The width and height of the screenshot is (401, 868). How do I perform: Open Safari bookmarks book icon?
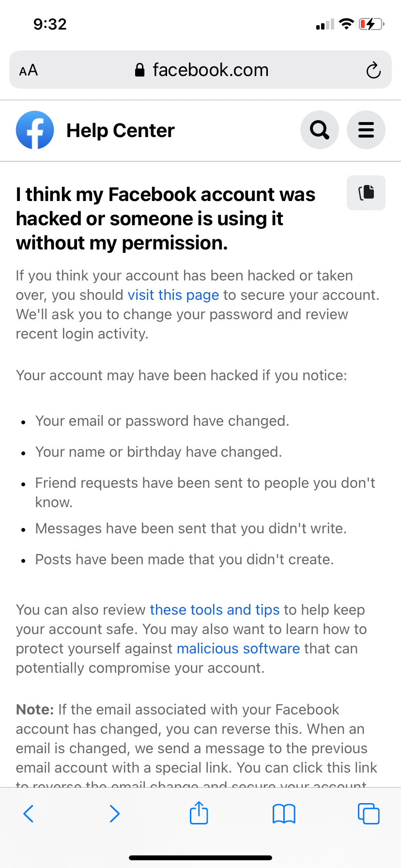(x=284, y=814)
